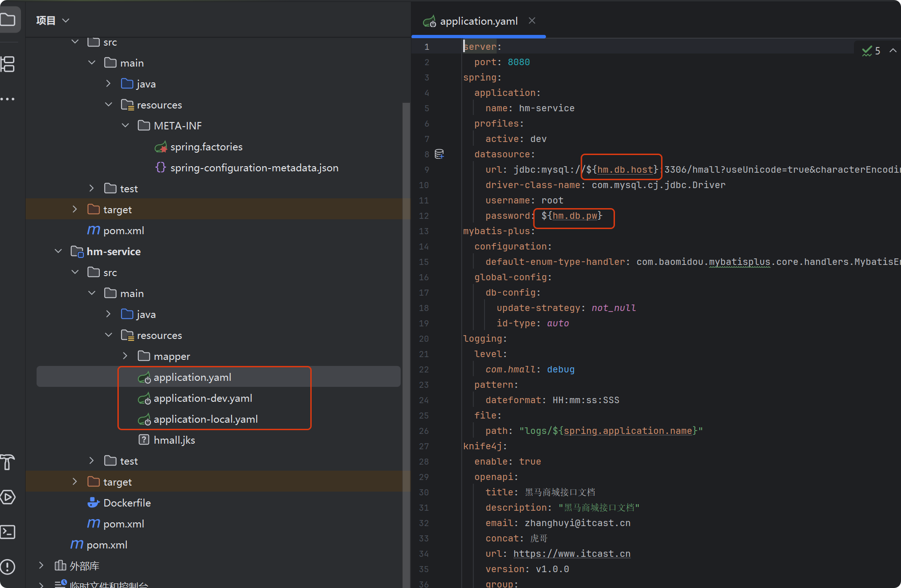Close the application.yaml tab
This screenshot has width=901, height=588.
click(x=532, y=21)
